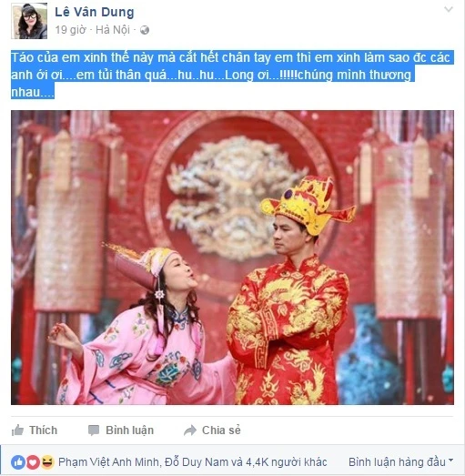Click the blue Like reaction icon
The width and height of the screenshot is (465, 476).
click(18, 462)
